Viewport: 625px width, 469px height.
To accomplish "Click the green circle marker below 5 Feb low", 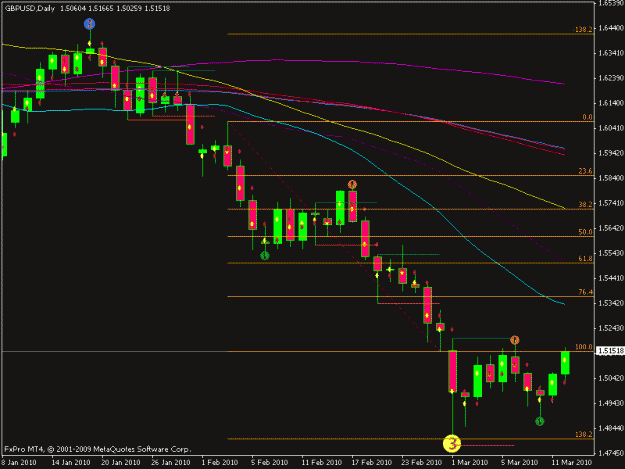I will pyautogui.click(x=265, y=256).
